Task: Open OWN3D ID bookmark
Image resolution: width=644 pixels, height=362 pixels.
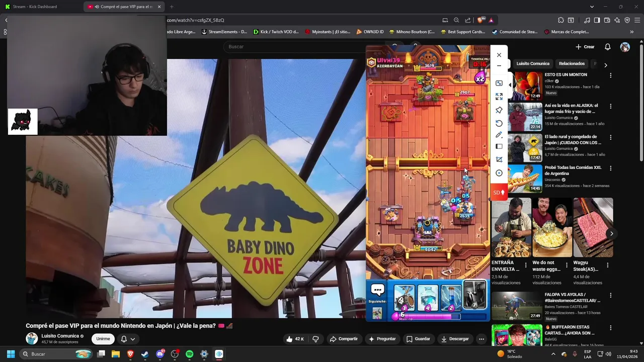Action: pyautogui.click(x=370, y=32)
